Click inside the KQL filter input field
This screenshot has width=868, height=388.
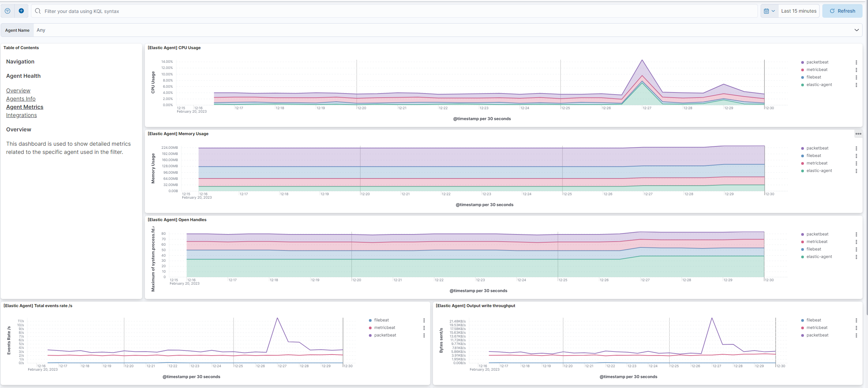click(x=239, y=11)
